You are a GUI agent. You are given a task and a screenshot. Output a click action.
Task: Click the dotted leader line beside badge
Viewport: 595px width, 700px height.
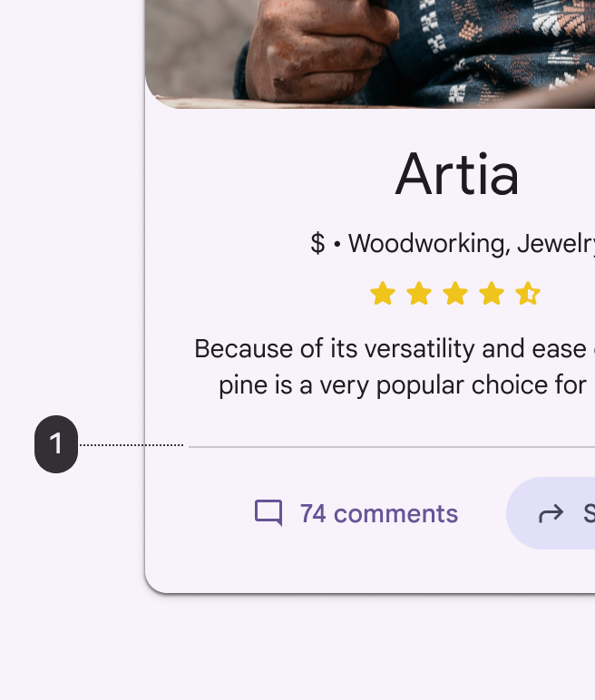pos(132,445)
